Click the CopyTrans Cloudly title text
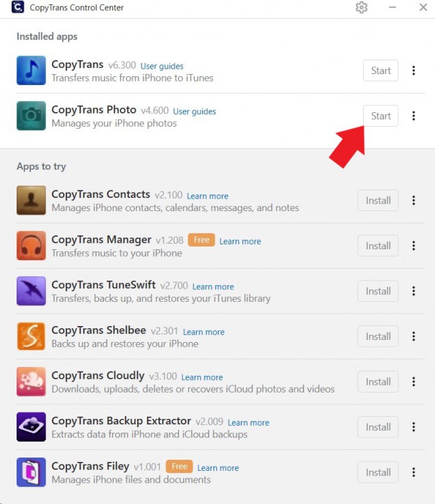Viewport: 435px width, 504px height. pos(98,375)
